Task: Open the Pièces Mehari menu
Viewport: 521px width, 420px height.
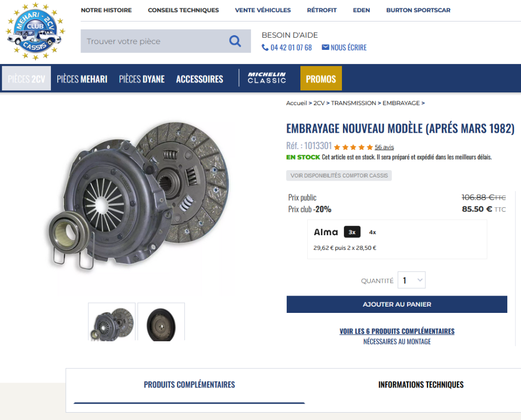Action: (x=82, y=79)
